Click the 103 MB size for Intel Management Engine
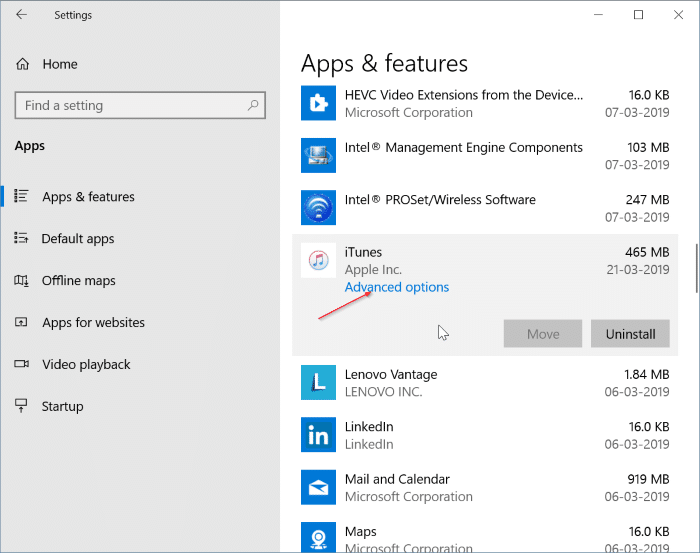 coord(648,147)
